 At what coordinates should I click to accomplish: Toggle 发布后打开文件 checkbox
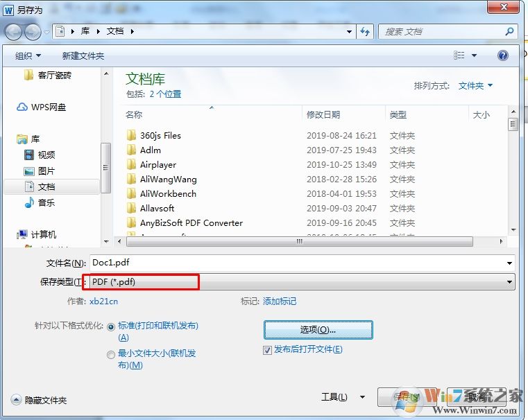267,351
